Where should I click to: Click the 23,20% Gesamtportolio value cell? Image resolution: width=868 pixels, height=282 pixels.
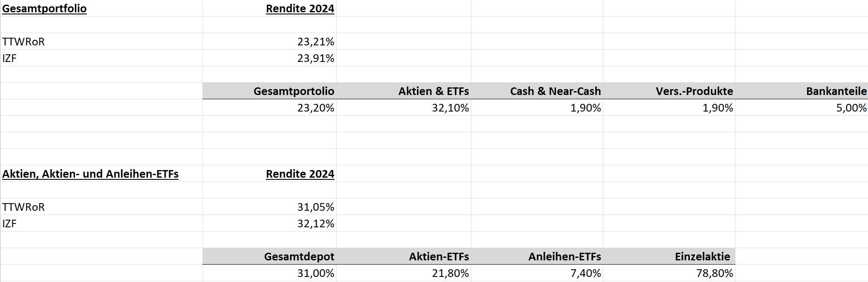click(269, 108)
